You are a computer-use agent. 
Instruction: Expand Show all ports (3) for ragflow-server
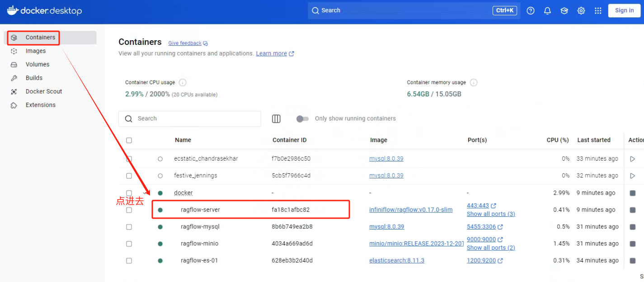click(490, 214)
